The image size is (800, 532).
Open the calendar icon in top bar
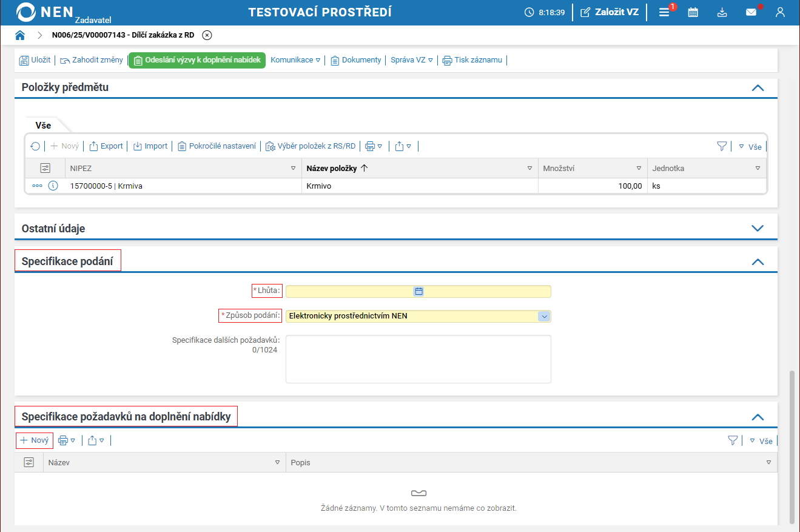pos(693,12)
